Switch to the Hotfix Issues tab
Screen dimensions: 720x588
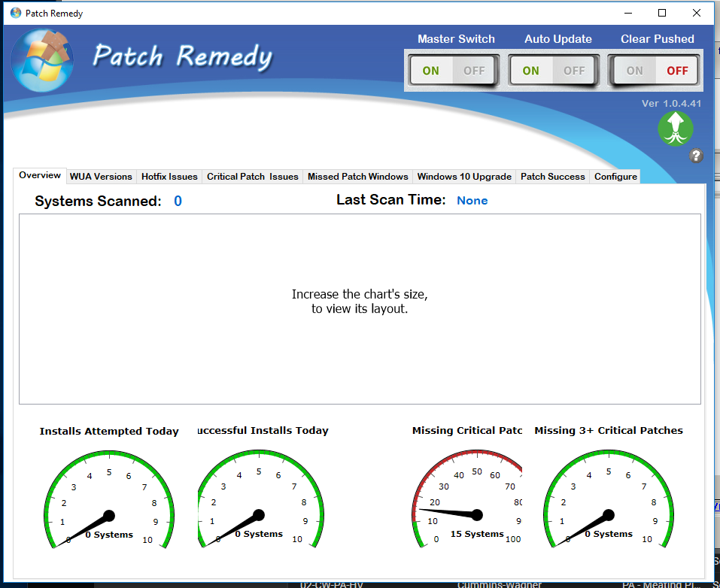point(169,177)
